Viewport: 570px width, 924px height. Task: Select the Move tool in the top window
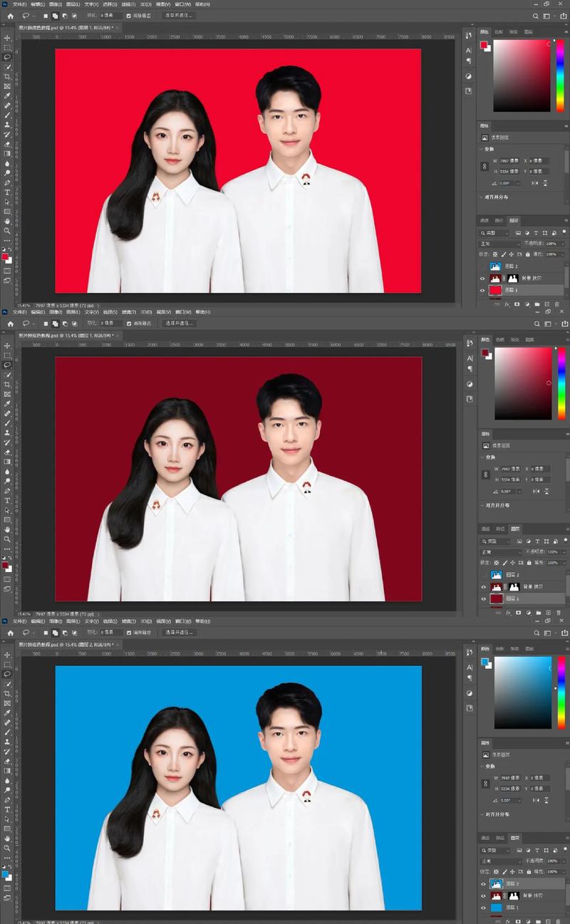tap(7, 37)
